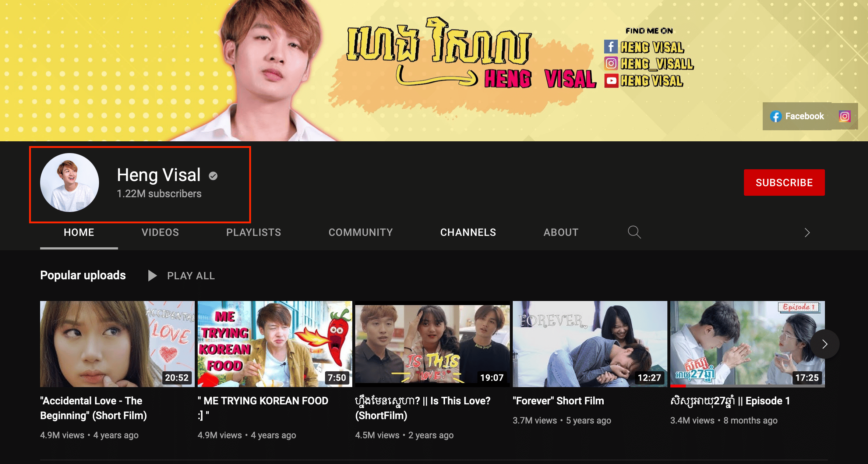Screen dimensions: 868x464
Task: Go to the Community tab
Action: pos(361,232)
